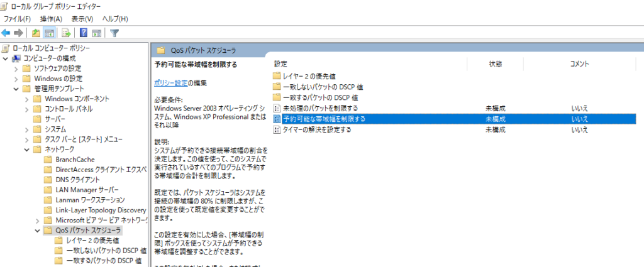This screenshot has height=267, width=644.
Task: Click the Forward arrow toolbar icon
Action: [x=18, y=33]
